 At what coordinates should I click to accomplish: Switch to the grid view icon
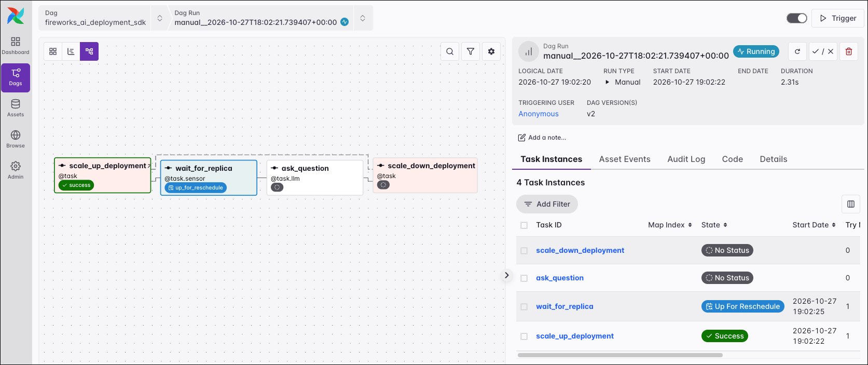point(53,51)
